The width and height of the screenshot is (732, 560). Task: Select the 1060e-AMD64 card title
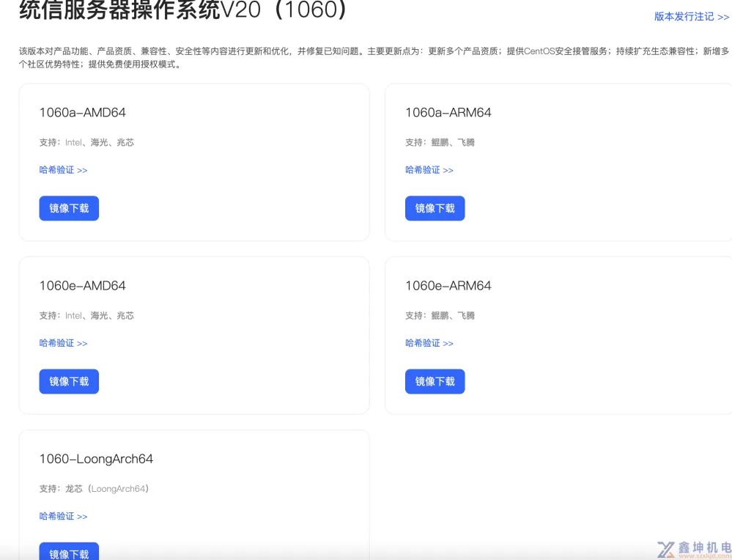pyautogui.click(x=83, y=286)
